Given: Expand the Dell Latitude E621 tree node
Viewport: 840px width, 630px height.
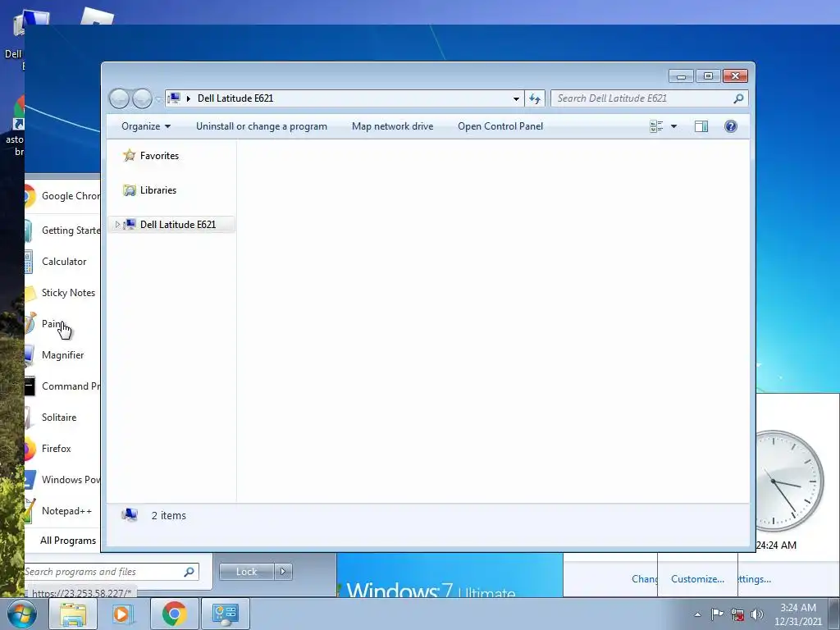Looking at the screenshot, I should coord(117,225).
